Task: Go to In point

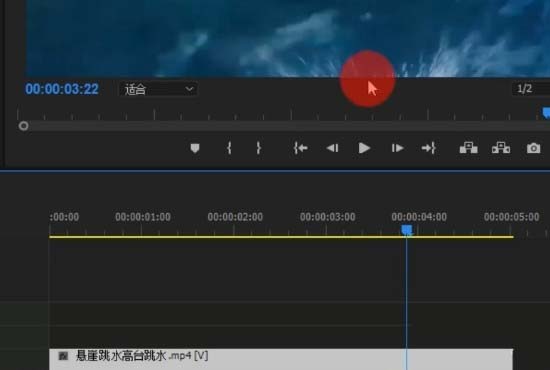Action: click(x=301, y=148)
